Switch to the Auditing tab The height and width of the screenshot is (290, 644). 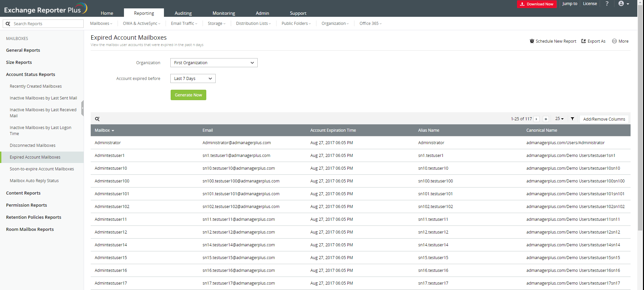pos(183,13)
